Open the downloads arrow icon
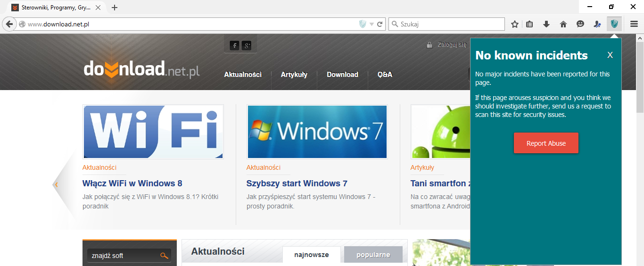Screen dimensions: 644x266 pyautogui.click(x=546, y=24)
